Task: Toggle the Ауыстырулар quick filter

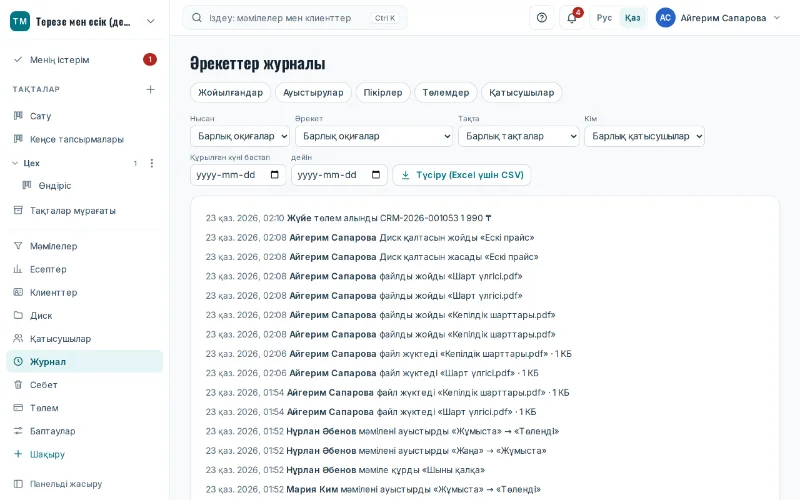Action: point(313,92)
